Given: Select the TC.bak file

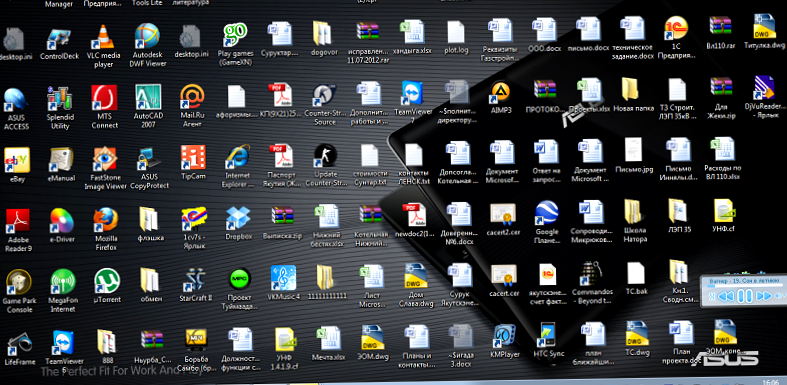Looking at the screenshot, I should click(635, 279).
